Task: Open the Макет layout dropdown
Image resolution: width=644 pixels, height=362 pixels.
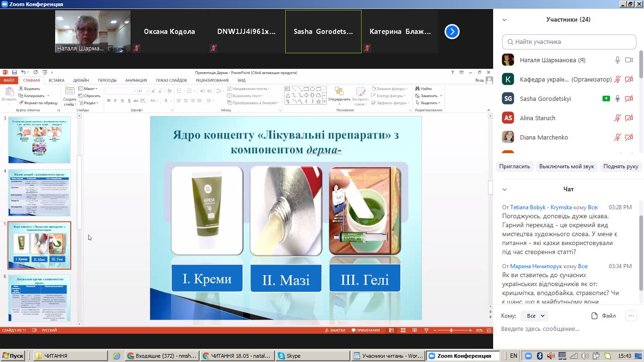Action: click(88, 89)
